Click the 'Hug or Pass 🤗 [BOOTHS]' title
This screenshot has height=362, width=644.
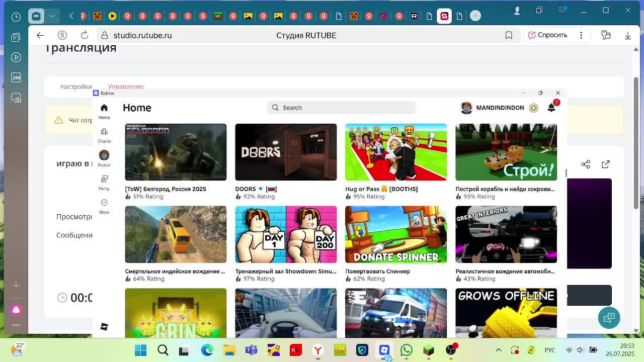click(381, 189)
